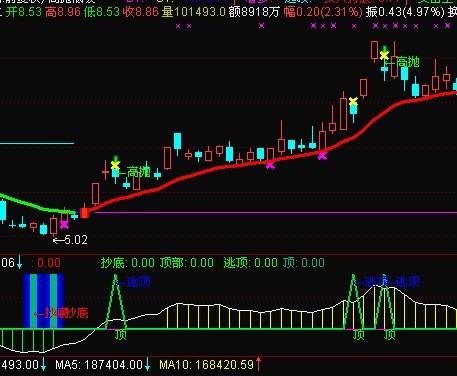457x376 pixels.
Task: Click the yellow X beside the earliest 高抛 label
Action: 115,165
